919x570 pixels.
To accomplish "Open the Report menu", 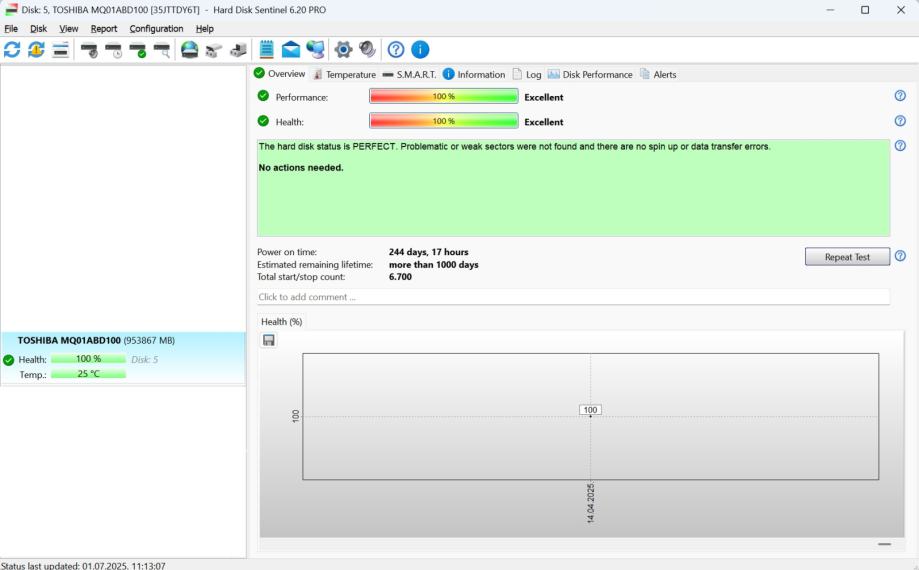I will tap(104, 29).
